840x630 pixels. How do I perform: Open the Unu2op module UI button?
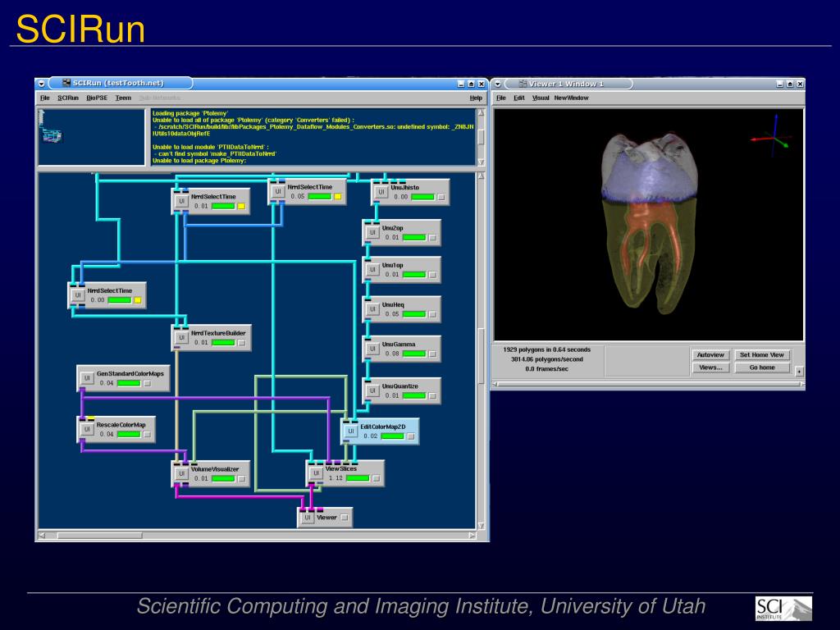[372, 232]
